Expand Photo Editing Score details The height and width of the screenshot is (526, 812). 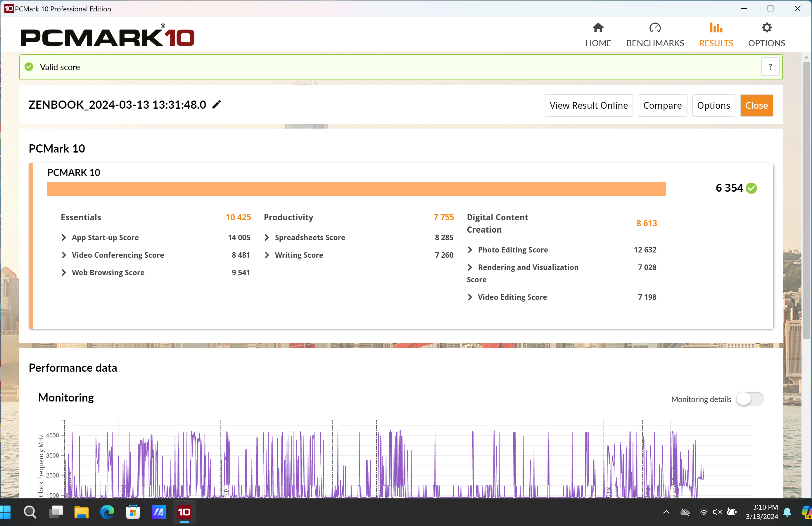click(x=470, y=250)
